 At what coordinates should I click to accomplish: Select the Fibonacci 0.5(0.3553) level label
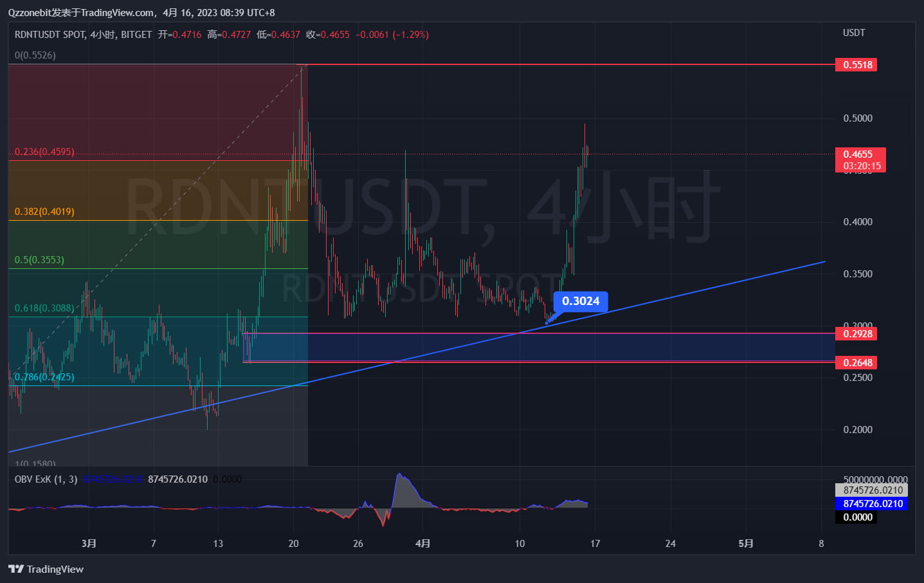click(x=39, y=260)
